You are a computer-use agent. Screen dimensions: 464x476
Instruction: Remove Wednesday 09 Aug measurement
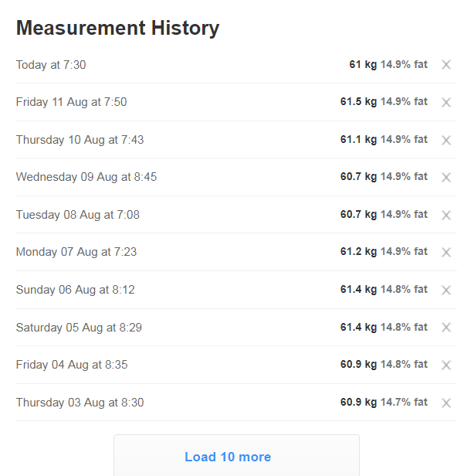coord(445,178)
